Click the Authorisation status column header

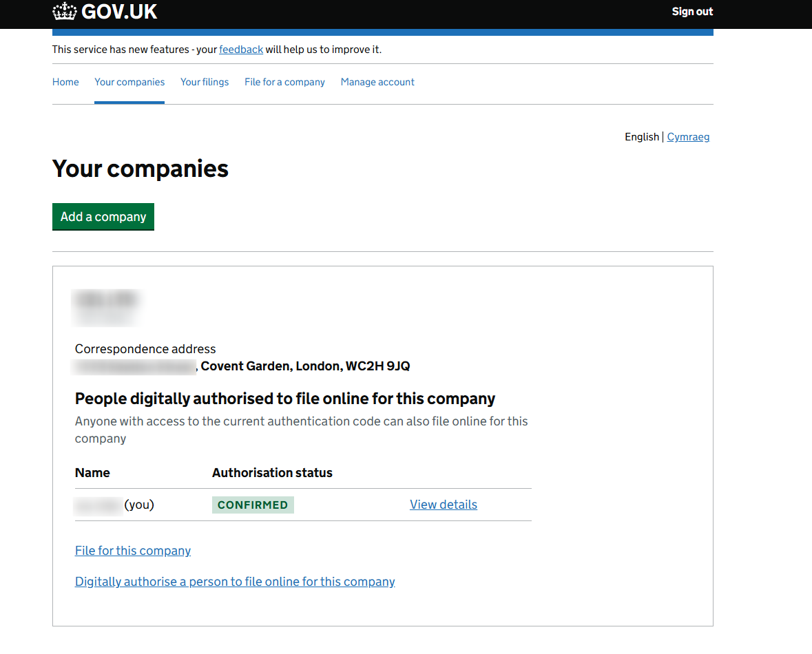(272, 473)
